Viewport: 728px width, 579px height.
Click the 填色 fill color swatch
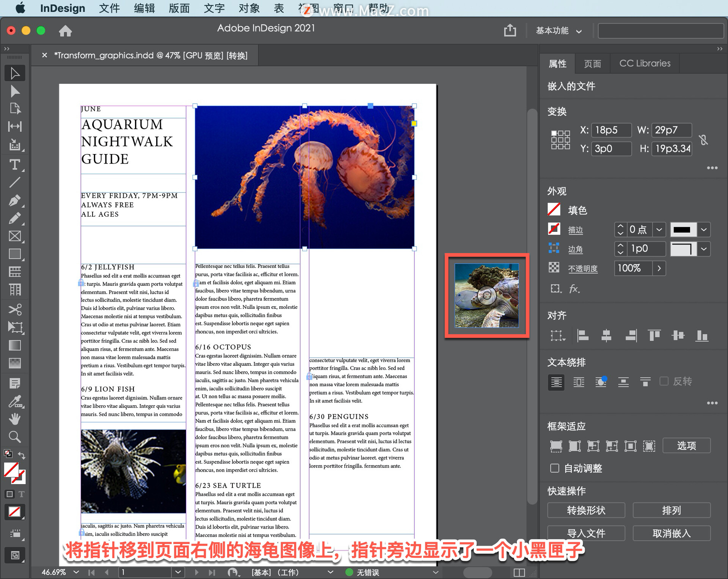[x=554, y=210]
